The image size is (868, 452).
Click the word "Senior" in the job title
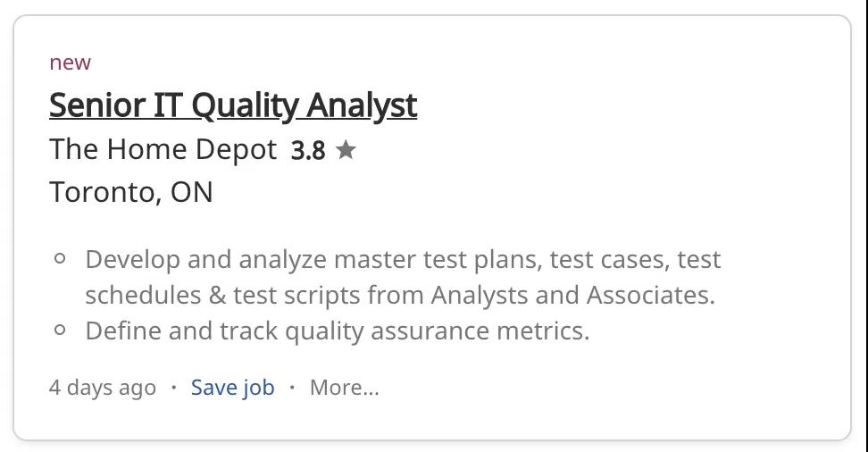click(97, 105)
